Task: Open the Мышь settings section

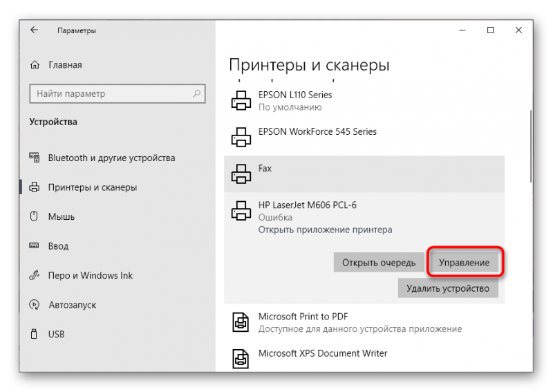Action: pyautogui.click(x=62, y=216)
